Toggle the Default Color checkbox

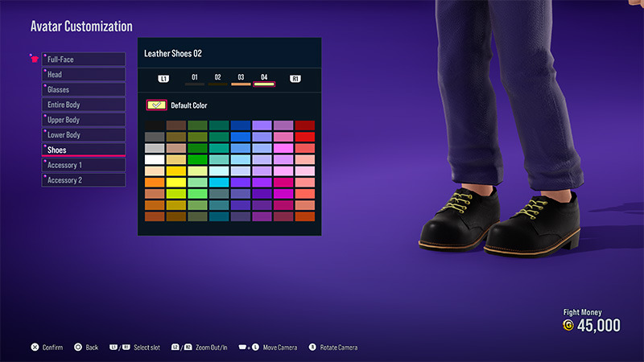point(156,105)
